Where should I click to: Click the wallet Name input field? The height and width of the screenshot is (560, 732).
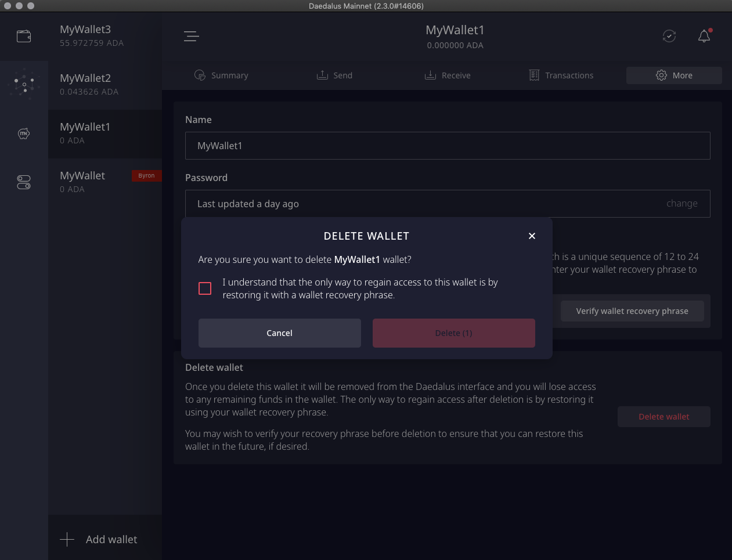448,146
